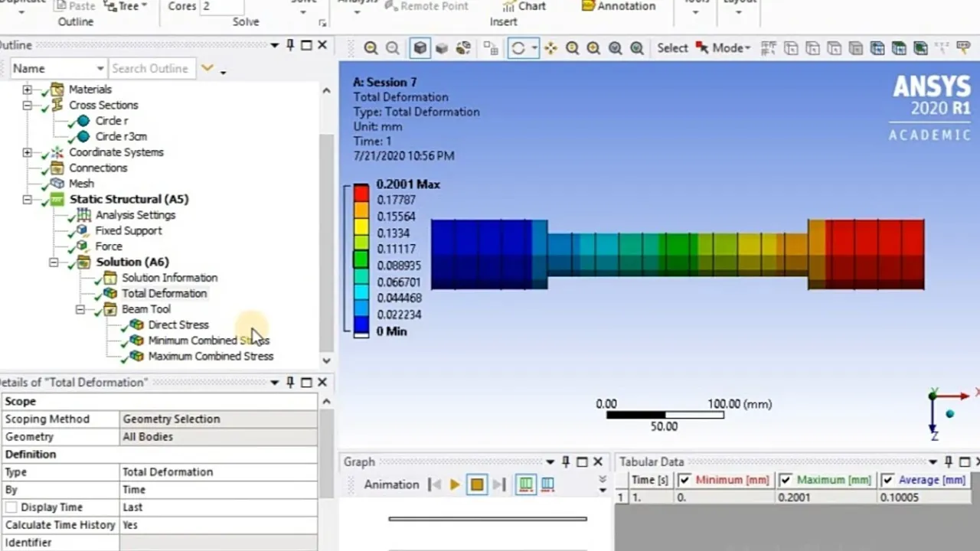Toggle the Minimum [mm] column checkbox

pyautogui.click(x=684, y=480)
